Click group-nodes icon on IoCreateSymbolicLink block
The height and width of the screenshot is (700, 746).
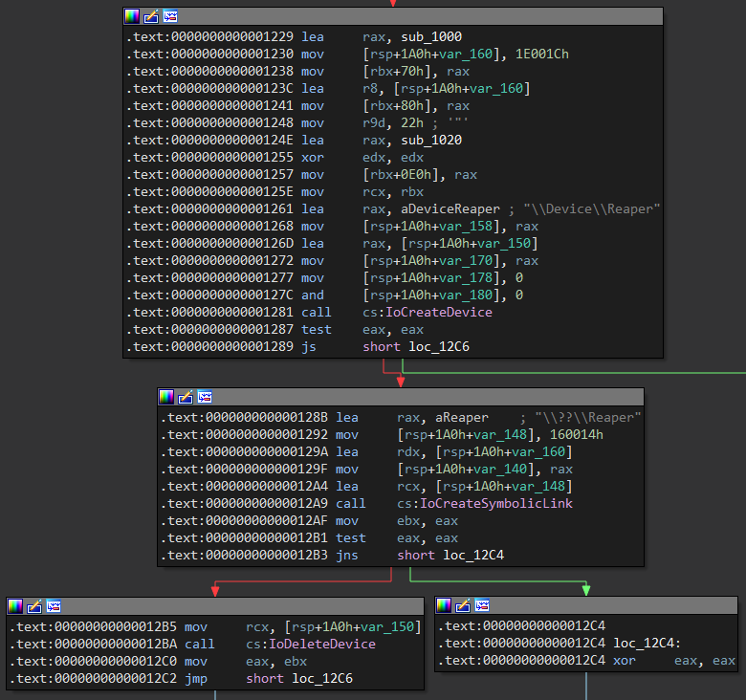point(205,397)
